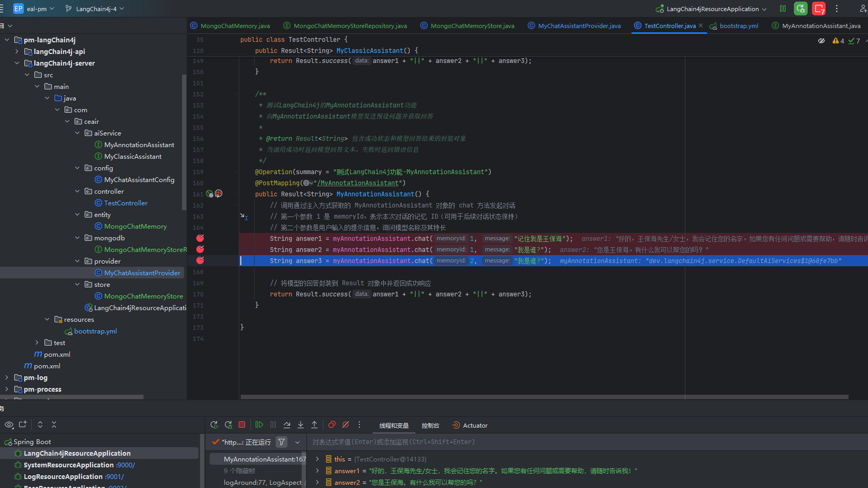
Task: Expand the langChain4j-api module
Action: [17, 51]
